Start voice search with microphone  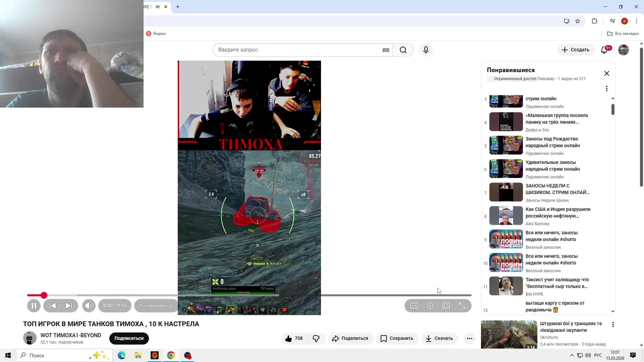426,50
